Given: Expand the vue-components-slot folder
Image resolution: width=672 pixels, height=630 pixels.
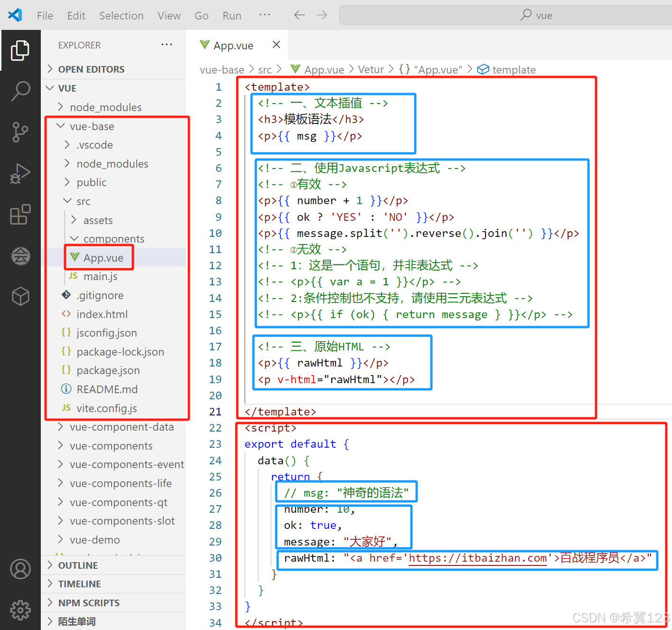Looking at the screenshot, I should point(114,521).
